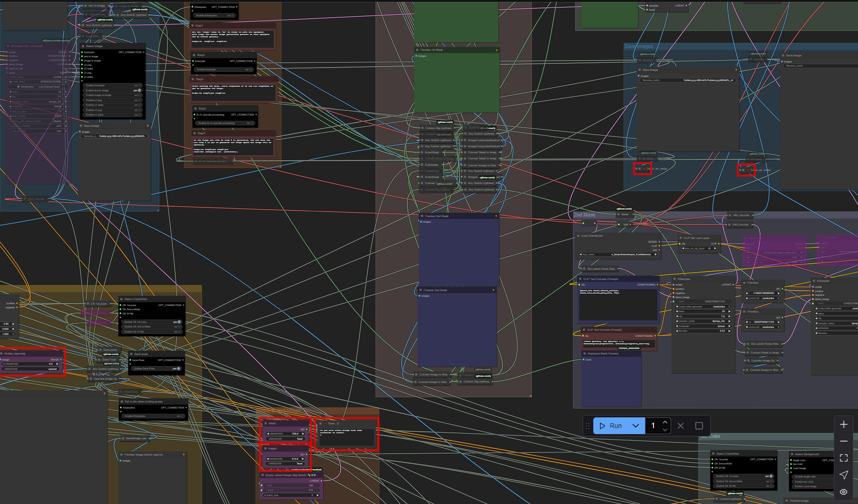Screen dimensions: 858x504
Task: Collapse the CLIP Set Last Layer node dot
Action: click(680, 238)
